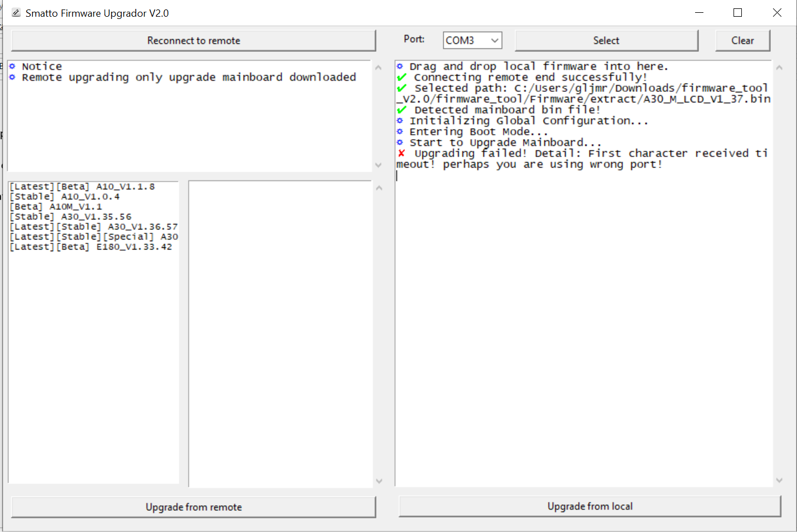Screen dimensions: 797x532
Task: Click the blue icon beside 'Drag and drop local firmware'
Action: (x=400, y=66)
